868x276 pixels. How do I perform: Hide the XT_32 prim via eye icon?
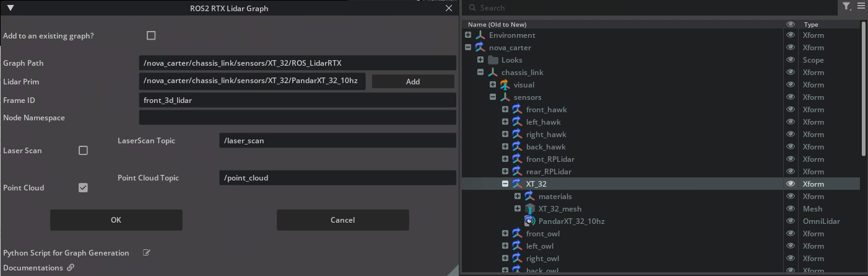(790, 184)
